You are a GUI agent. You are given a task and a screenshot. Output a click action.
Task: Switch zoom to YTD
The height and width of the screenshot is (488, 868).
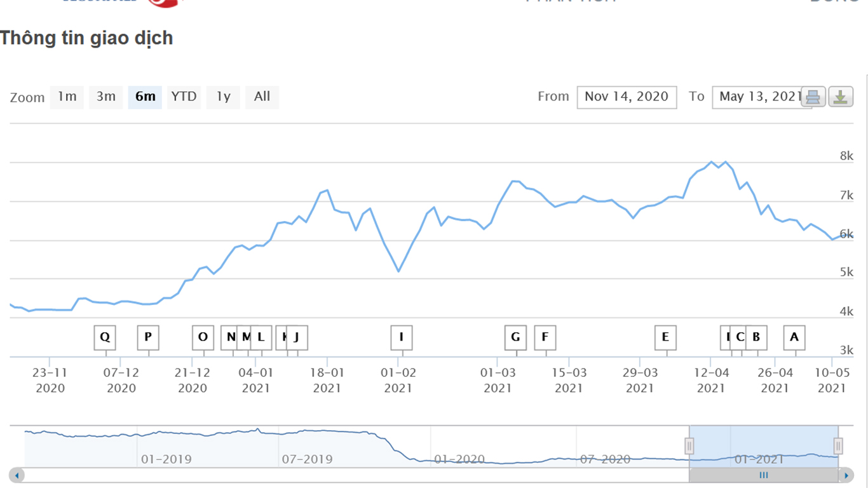tap(184, 97)
